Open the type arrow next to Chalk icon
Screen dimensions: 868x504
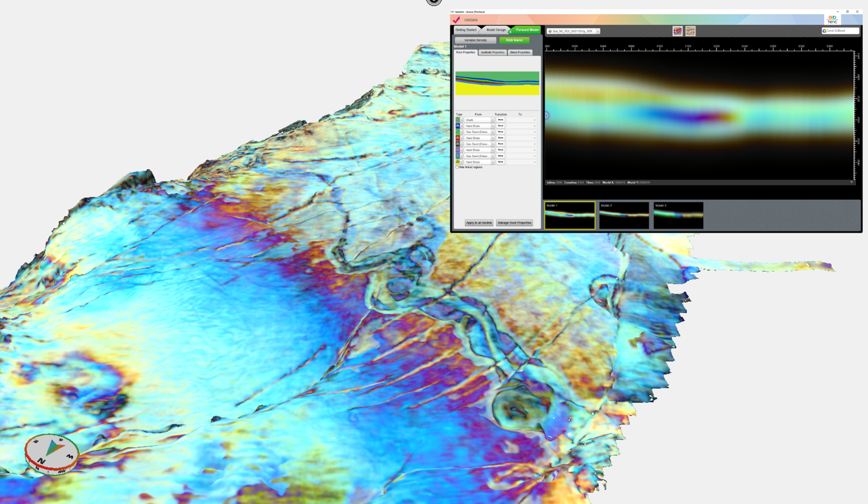[462, 120]
